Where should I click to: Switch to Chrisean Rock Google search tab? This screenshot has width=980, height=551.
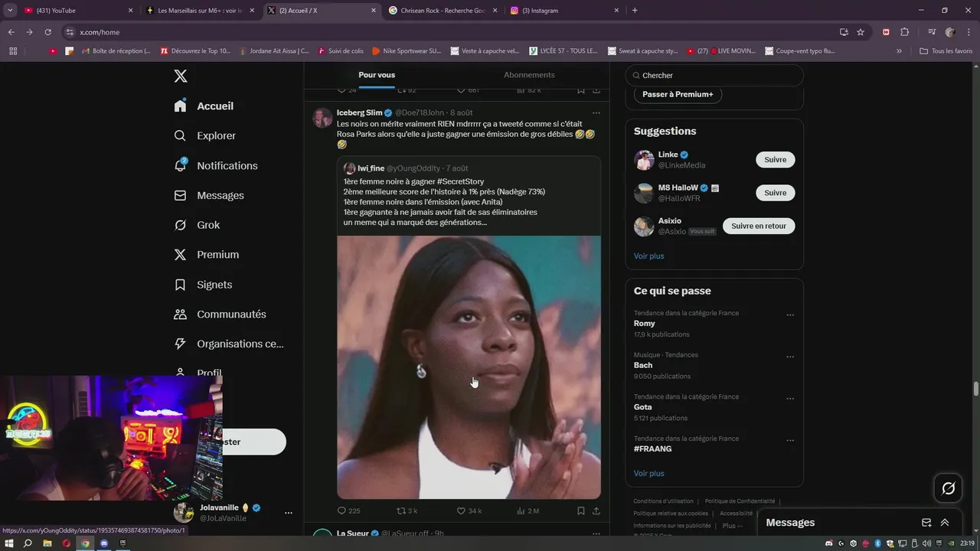(443, 11)
